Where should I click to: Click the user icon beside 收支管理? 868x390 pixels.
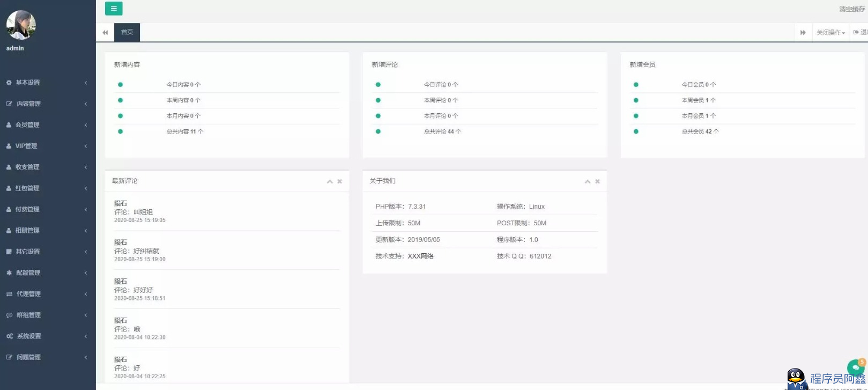click(x=9, y=167)
